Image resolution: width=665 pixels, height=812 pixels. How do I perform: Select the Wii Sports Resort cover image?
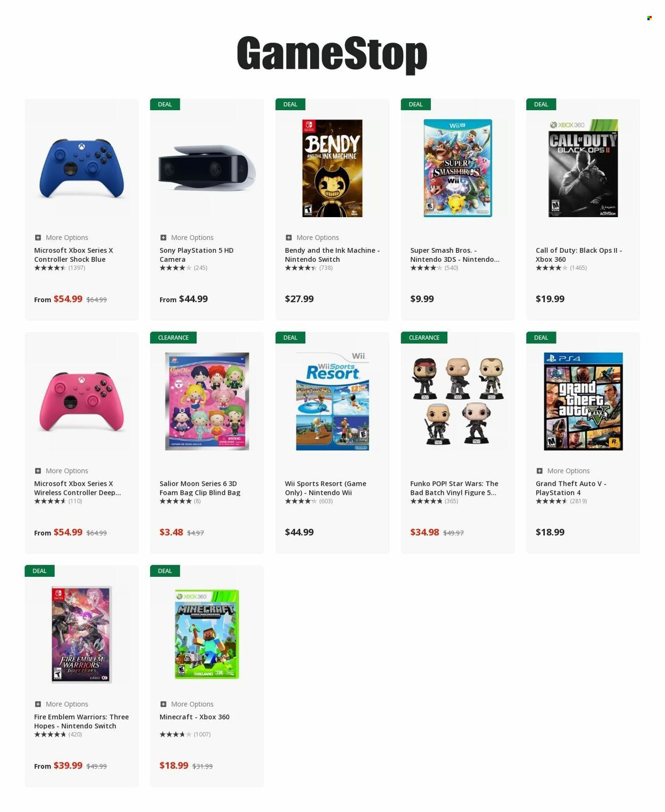coord(332,401)
